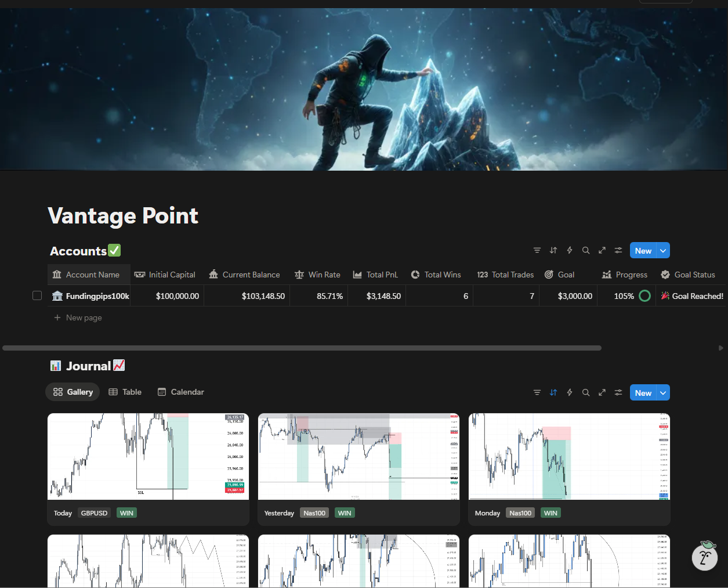This screenshot has width=728, height=588.
Task: Click the Goal Reached! status cell
Action: tap(691, 296)
